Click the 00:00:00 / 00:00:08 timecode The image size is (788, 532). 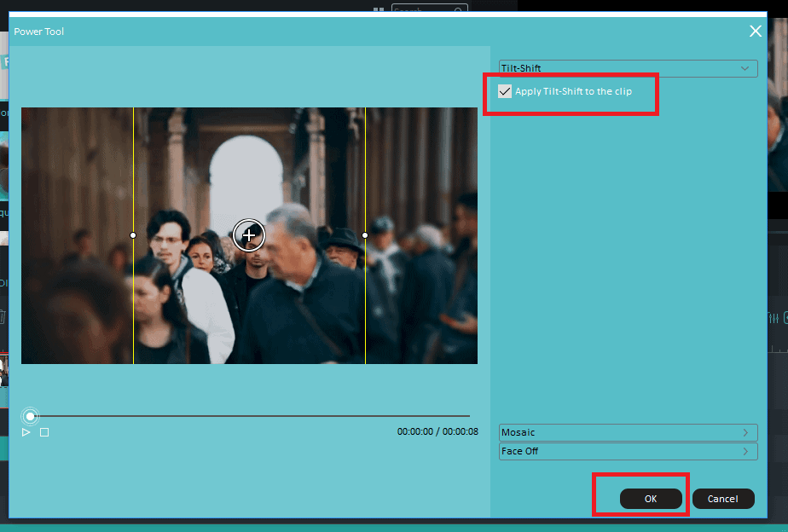click(437, 431)
